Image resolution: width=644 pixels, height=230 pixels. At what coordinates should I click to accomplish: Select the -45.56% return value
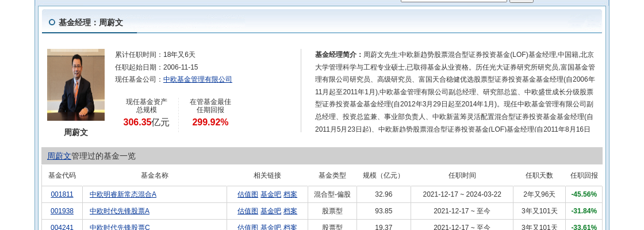pos(584,194)
